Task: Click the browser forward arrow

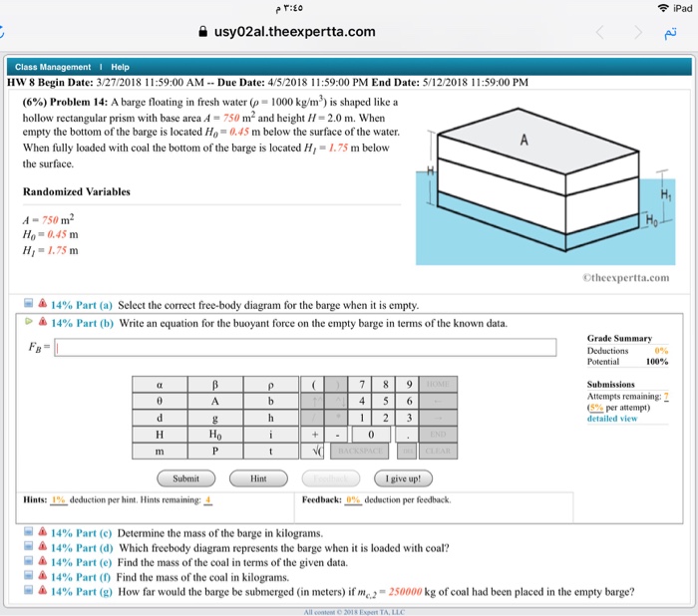Action: 638,32
